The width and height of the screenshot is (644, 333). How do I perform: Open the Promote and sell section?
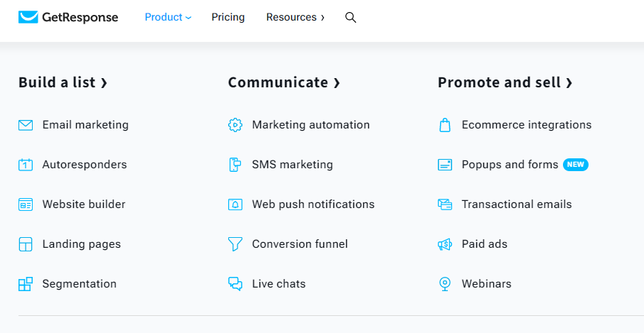click(x=505, y=82)
